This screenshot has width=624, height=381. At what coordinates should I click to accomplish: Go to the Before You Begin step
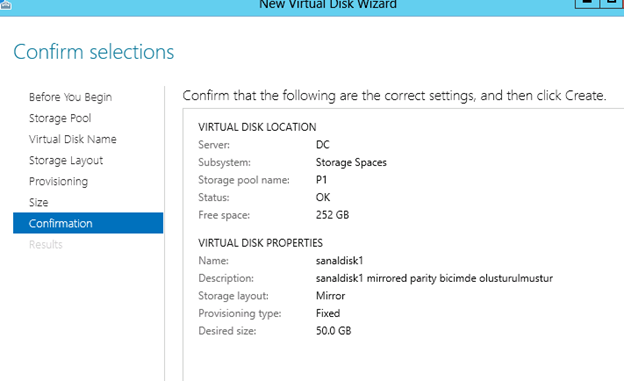click(x=70, y=97)
